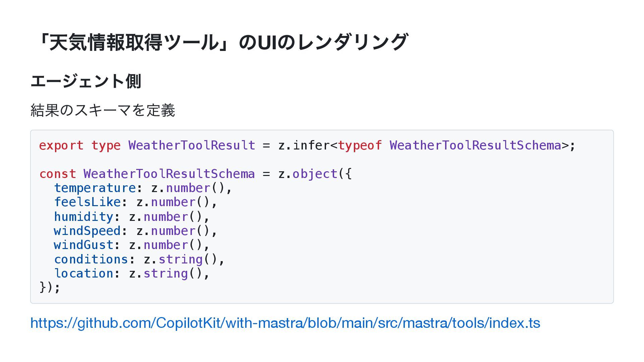Click the location property name
The width and height of the screenshot is (644, 362).
click(x=84, y=274)
